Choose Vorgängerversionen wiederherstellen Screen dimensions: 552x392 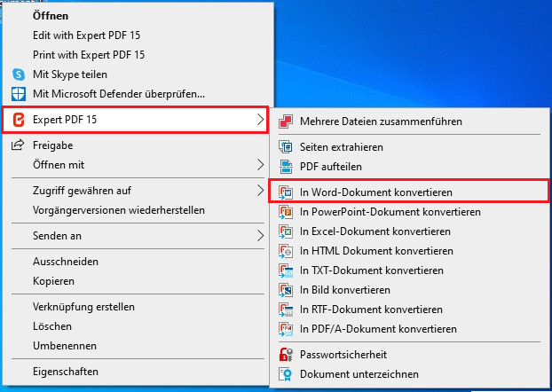119,210
